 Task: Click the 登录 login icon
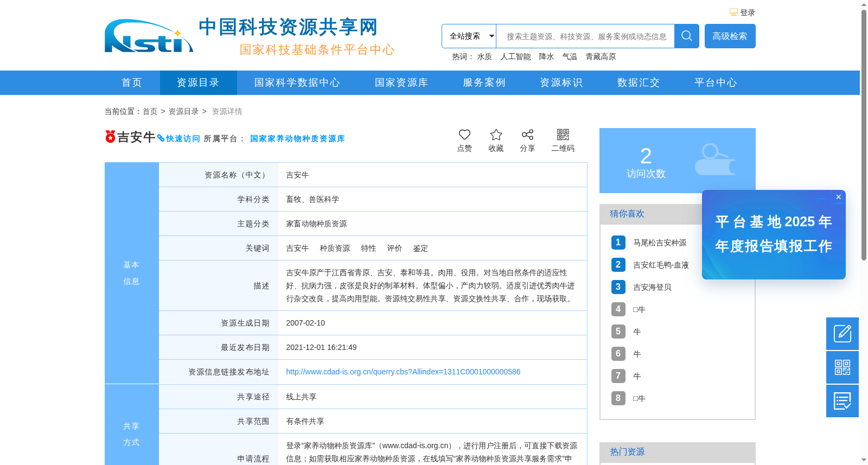(733, 12)
